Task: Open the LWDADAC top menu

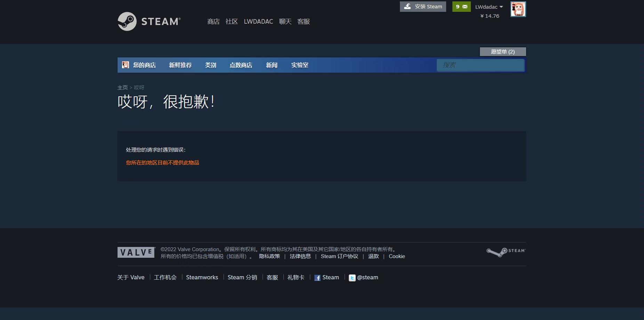Action: [x=258, y=22]
